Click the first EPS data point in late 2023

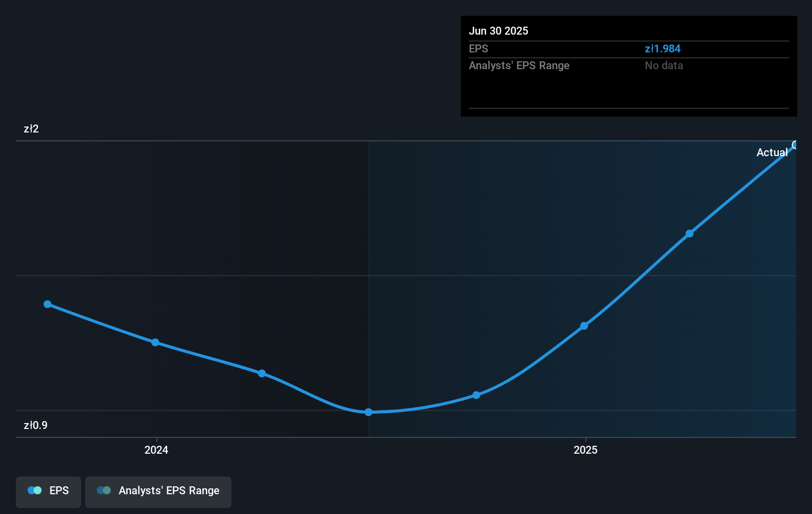coord(47,304)
